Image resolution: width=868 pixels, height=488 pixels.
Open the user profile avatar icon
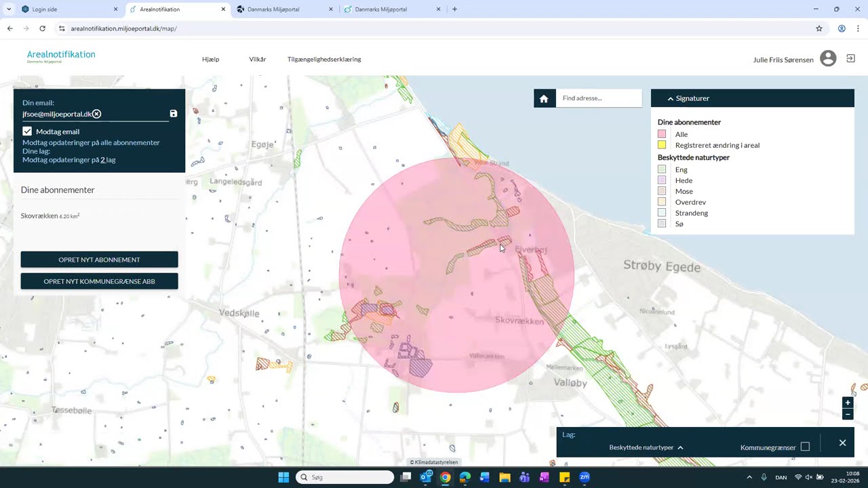pyautogui.click(x=828, y=59)
